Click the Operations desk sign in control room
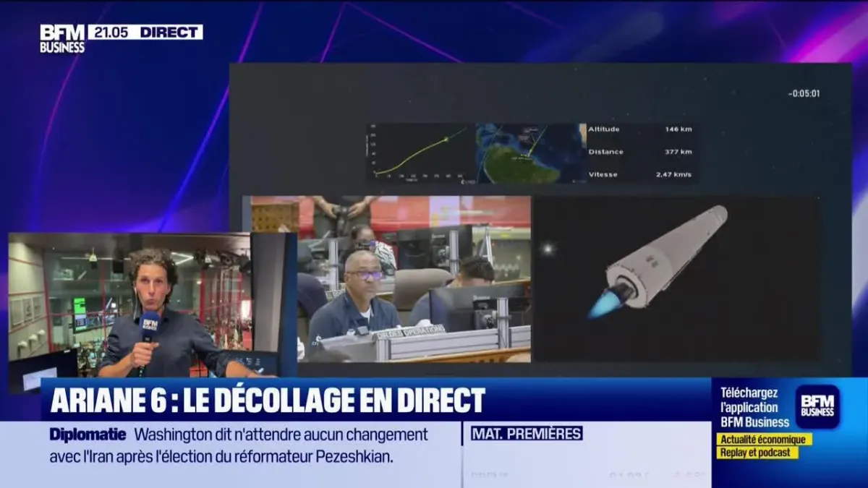 [x=409, y=330]
